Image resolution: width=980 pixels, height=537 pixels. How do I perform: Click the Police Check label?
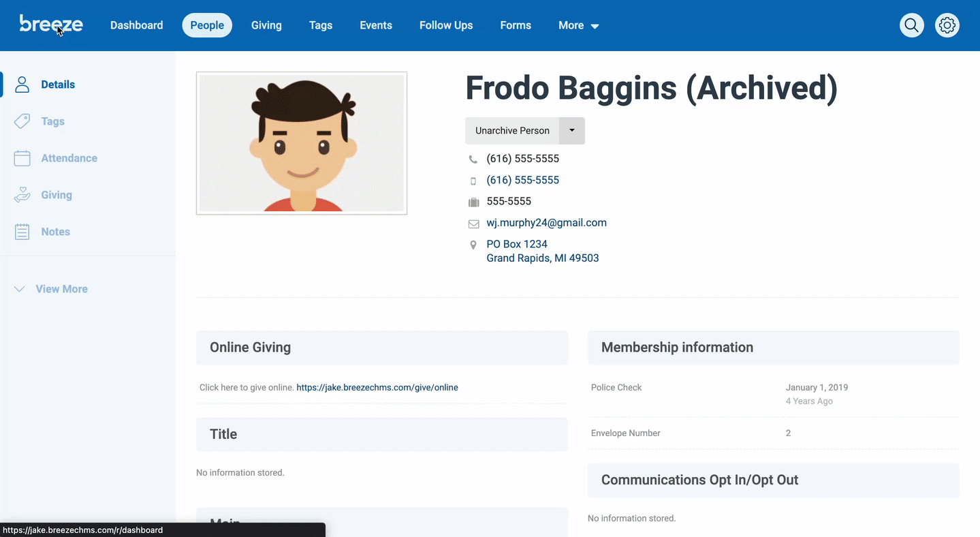coord(616,387)
